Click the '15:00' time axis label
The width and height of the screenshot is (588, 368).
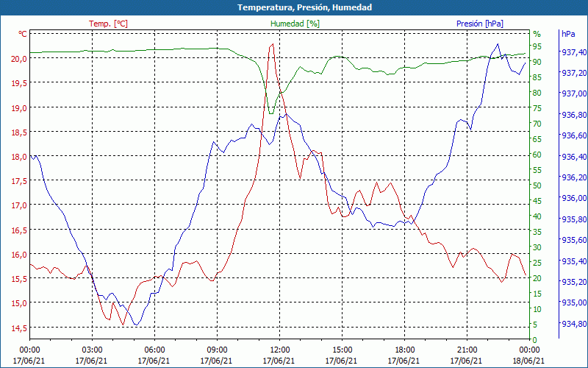(342, 350)
